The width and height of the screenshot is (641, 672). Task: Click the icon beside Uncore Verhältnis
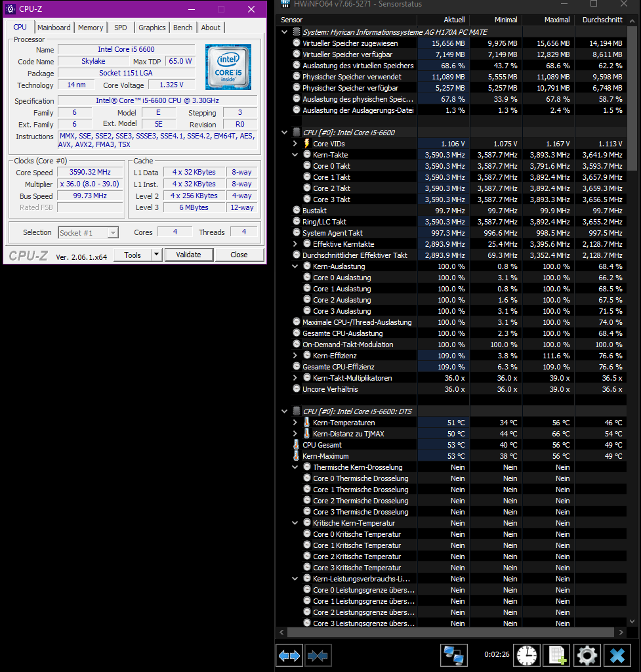[297, 388]
